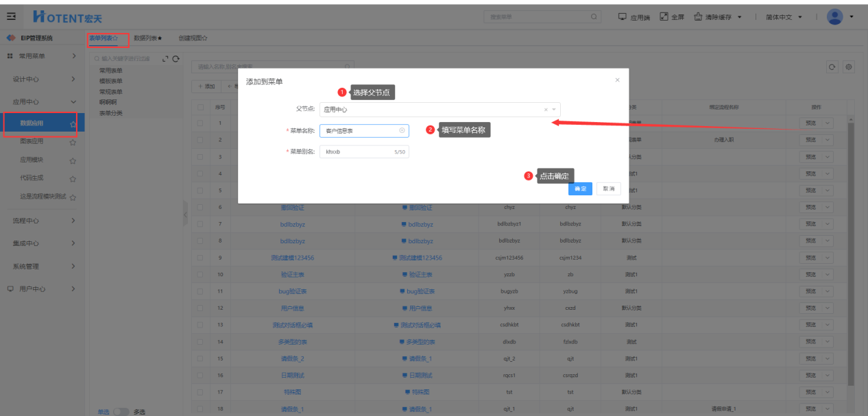Select 代码生成 in the sidebar
The image size is (868, 416).
pyautogui.click(x=32, y=178)
